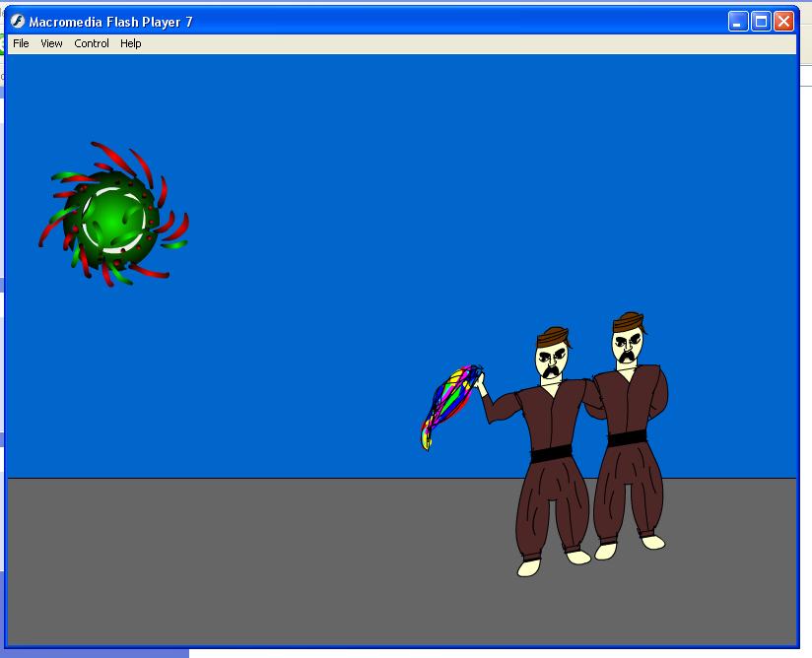Click the Flash Player icon in title bar
The height and width of the screenshot is (658, 812).
click(18, 21)
